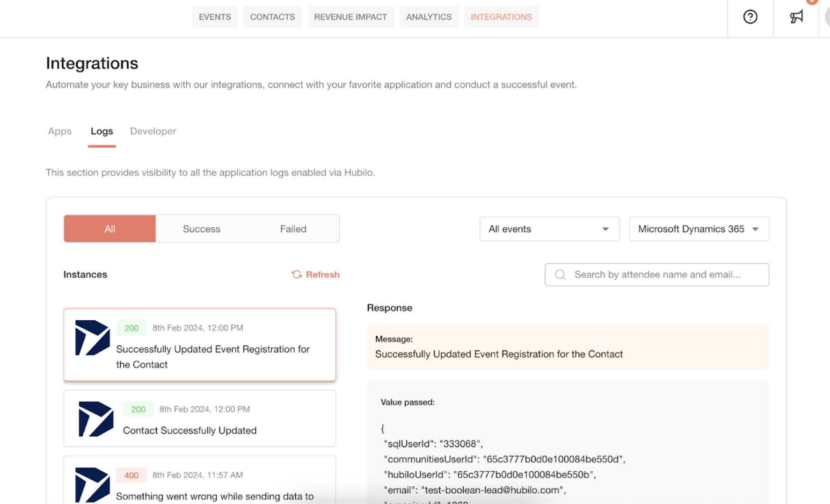Click Dynamics logo on the 400 error log
The width and height of the screenshot is (830, 504).
[92, 485]
